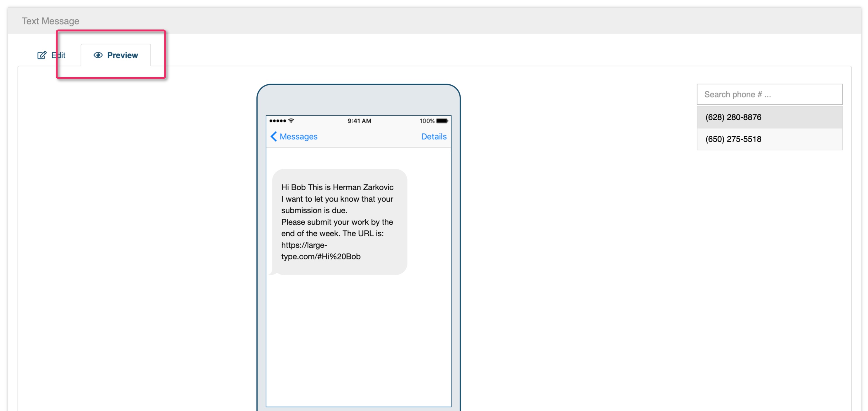Select phone number (650) 275-5518
The height and width of the screenshot is (411, 868).
770,139
